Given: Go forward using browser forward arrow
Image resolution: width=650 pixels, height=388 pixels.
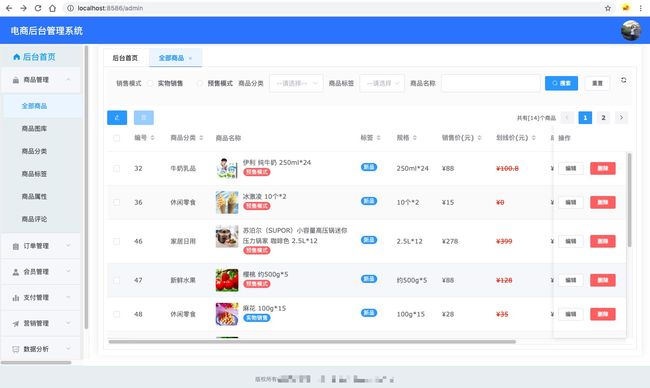Looking at the screenshot, I should coord(23,8).
